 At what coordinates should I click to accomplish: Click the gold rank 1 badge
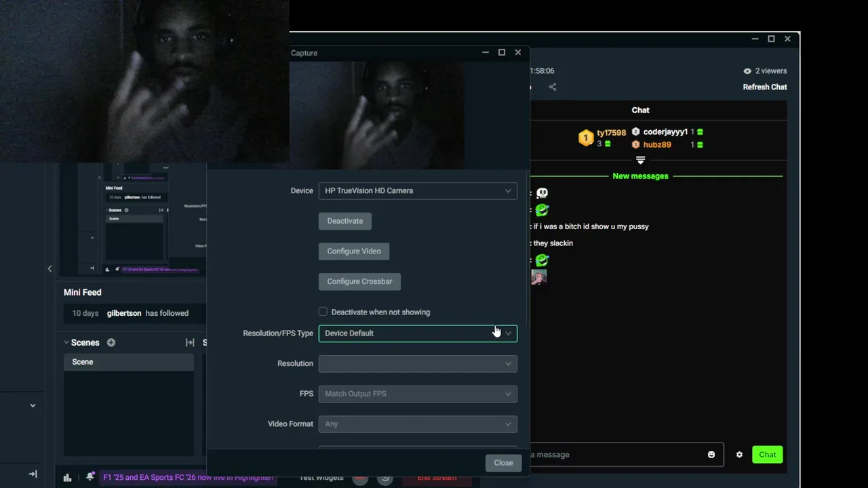tap(586, 138)
